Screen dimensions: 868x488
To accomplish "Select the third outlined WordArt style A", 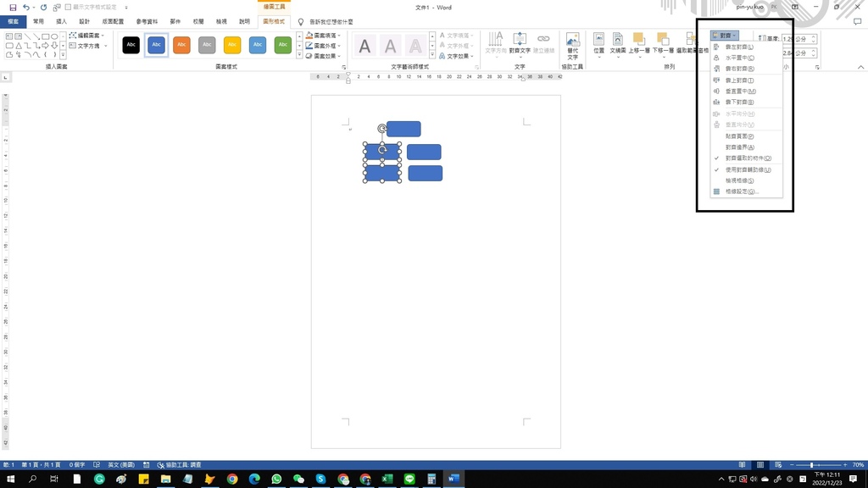I will [x=415, y=46].
